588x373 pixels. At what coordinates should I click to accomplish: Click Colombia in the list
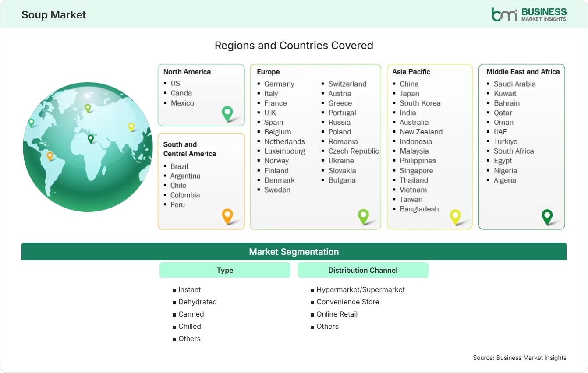click(185, 195)
